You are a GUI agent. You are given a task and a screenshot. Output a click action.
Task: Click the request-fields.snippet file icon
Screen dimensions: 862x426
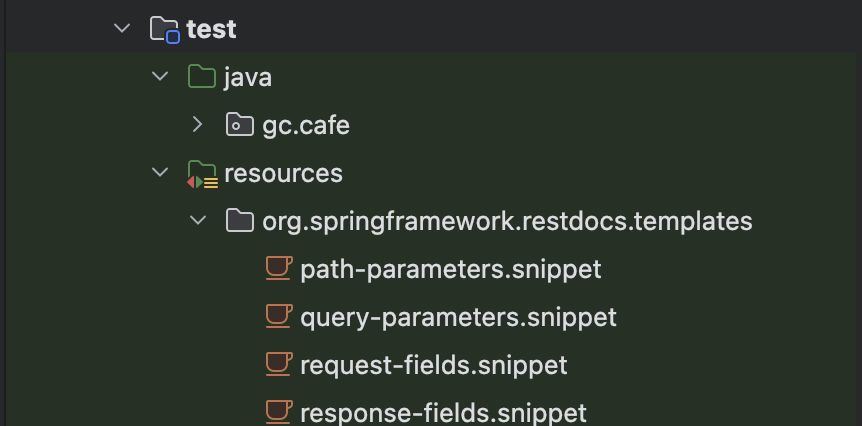coord(278,364)
